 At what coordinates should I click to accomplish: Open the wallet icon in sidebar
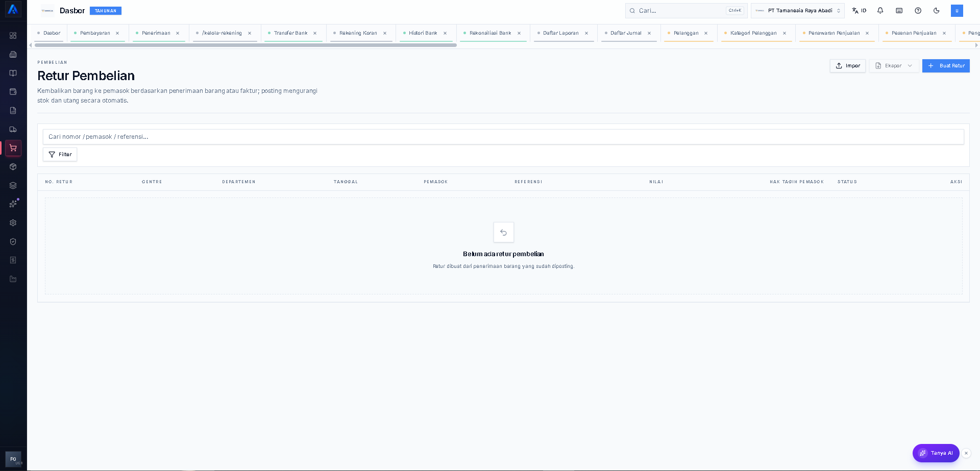point(13,92)
